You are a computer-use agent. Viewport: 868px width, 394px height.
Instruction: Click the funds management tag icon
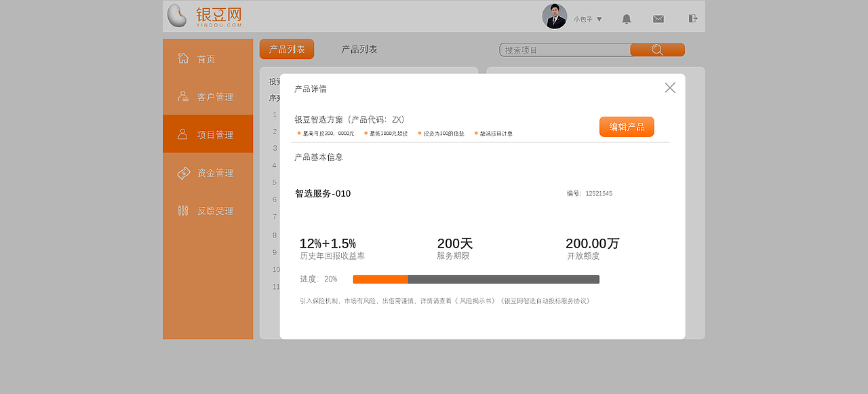(184, 173)
